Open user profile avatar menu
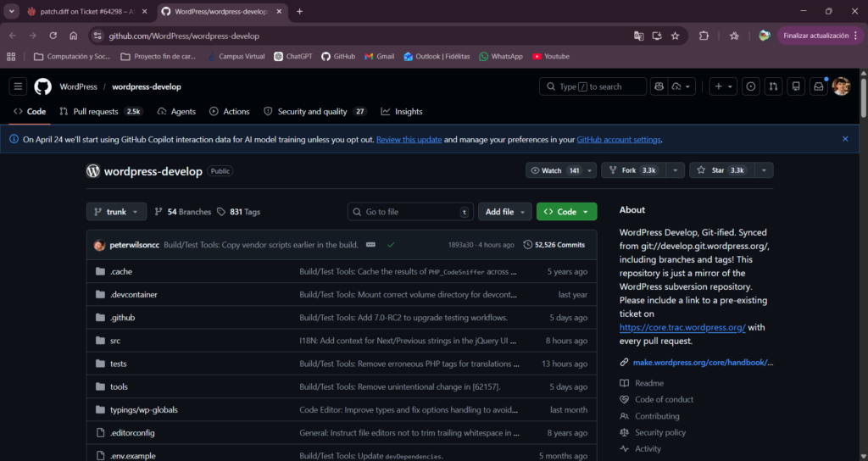Screen dimensions: 868x461 (x=841, y=86)
